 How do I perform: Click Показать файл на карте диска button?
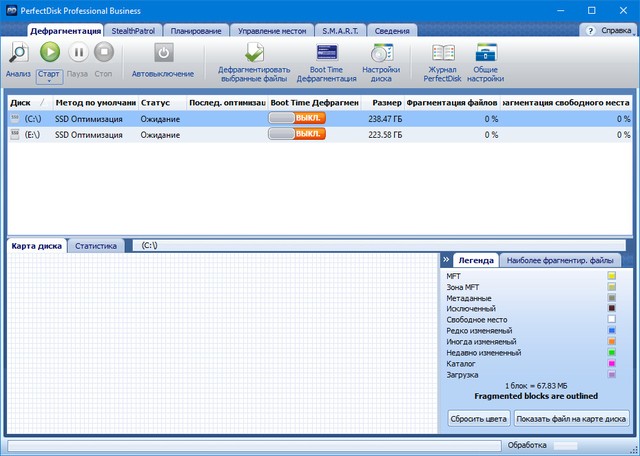point(572,418)
